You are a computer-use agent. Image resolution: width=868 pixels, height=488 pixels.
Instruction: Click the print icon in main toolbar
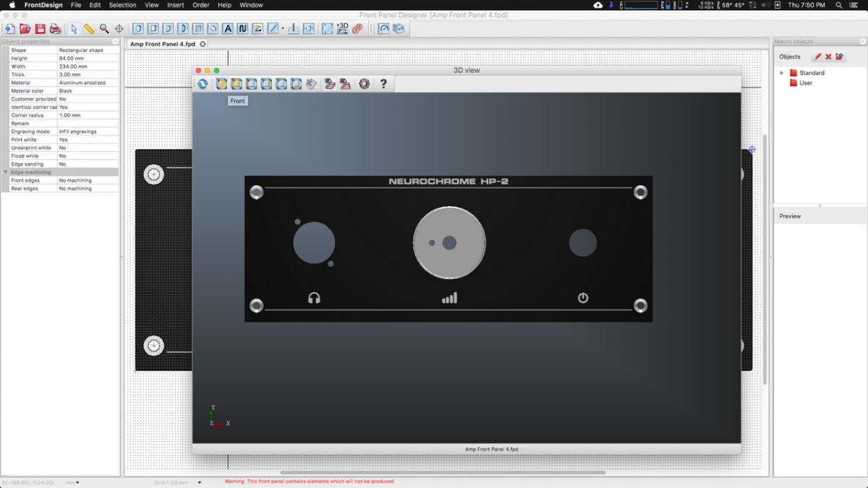click(55, 29)
